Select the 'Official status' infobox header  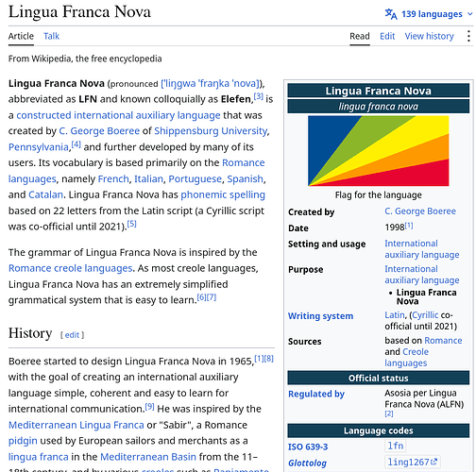(378, 378)
